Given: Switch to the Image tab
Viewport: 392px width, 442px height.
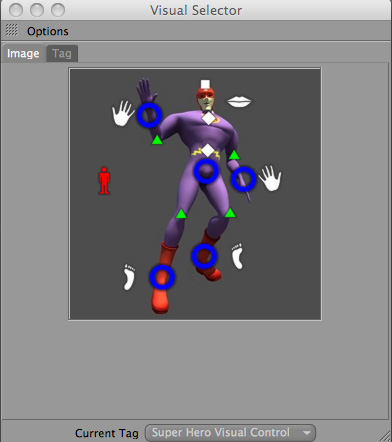Looking at the screenshot, I should point(23,53).
